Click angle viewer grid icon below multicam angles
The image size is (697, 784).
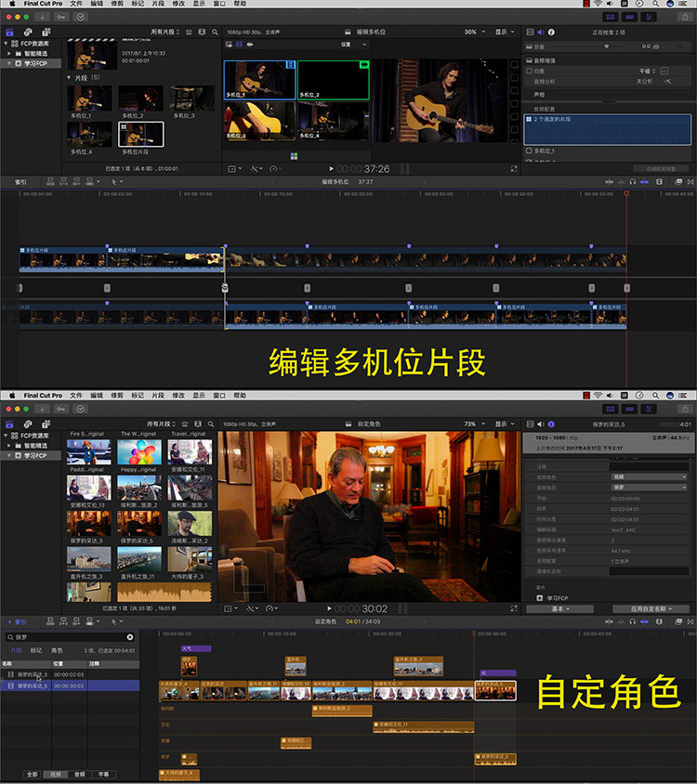pos(295,156)
